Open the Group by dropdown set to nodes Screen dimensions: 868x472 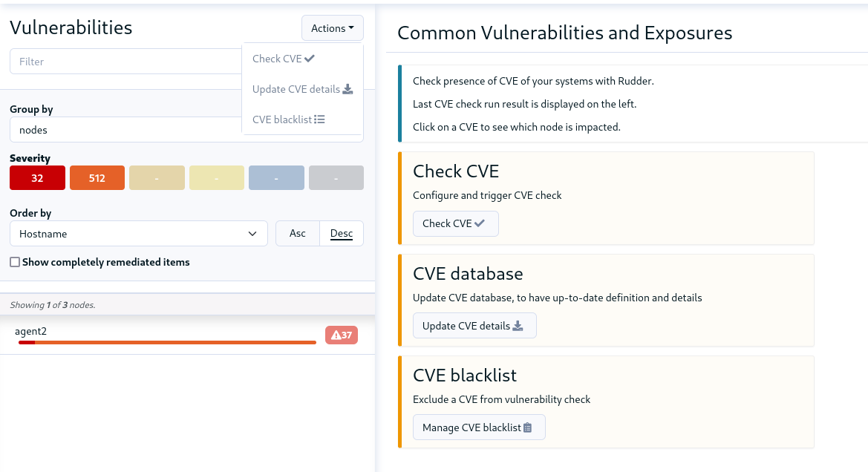[x=125, y=129]
